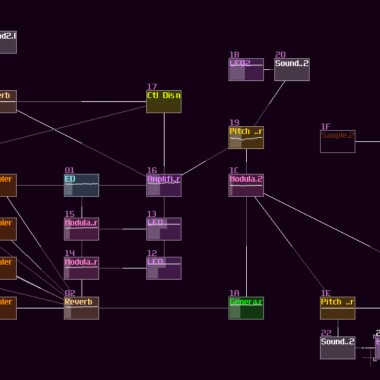Select the cut-off Reverb module at left edge
Screen dimensions: 380x380
(x=8, y=101)
